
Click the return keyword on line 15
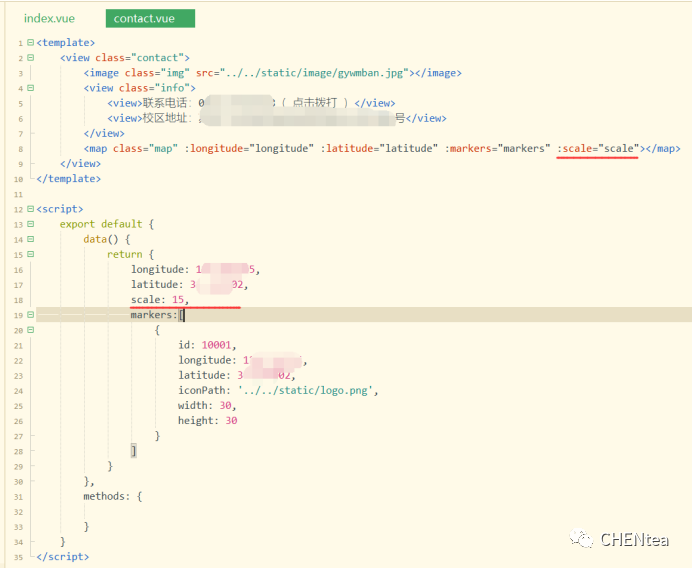(124, 255)
